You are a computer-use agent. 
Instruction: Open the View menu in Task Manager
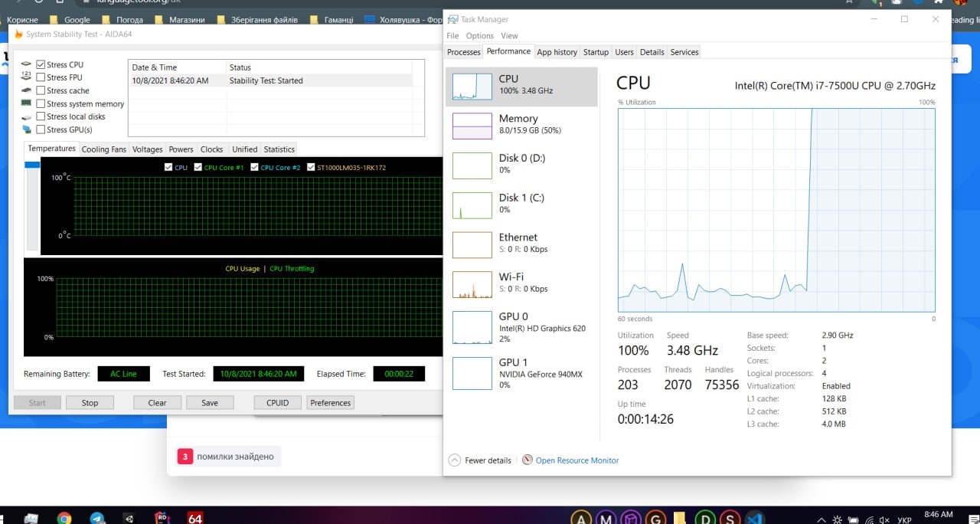(509, 35)
